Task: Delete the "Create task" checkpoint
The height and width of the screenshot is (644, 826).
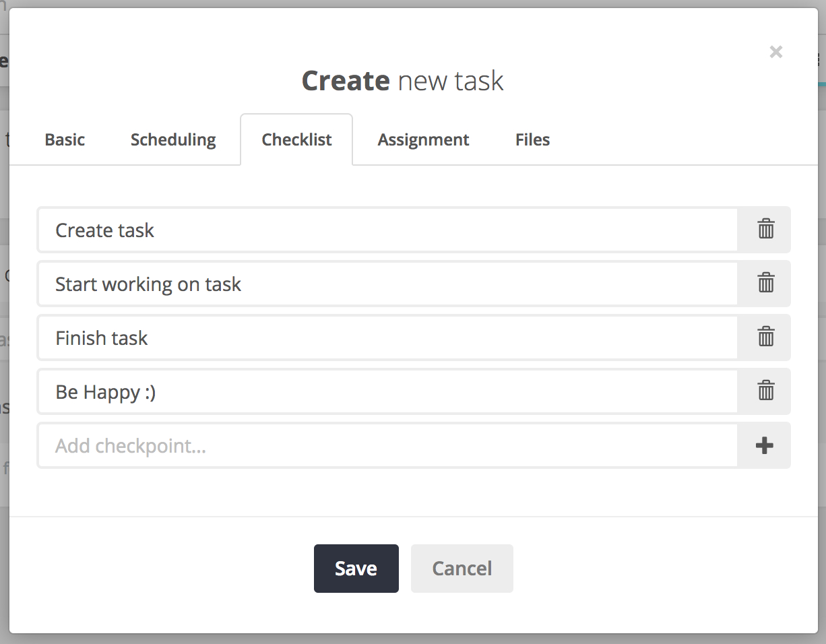Action: click(764, 230)
